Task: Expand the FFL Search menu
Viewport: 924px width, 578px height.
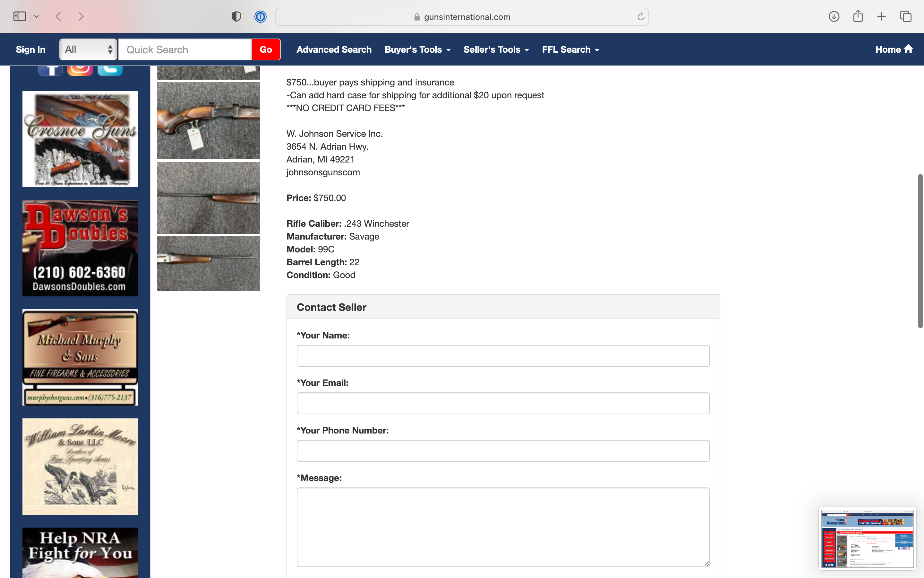Action: tap(570, 50)
